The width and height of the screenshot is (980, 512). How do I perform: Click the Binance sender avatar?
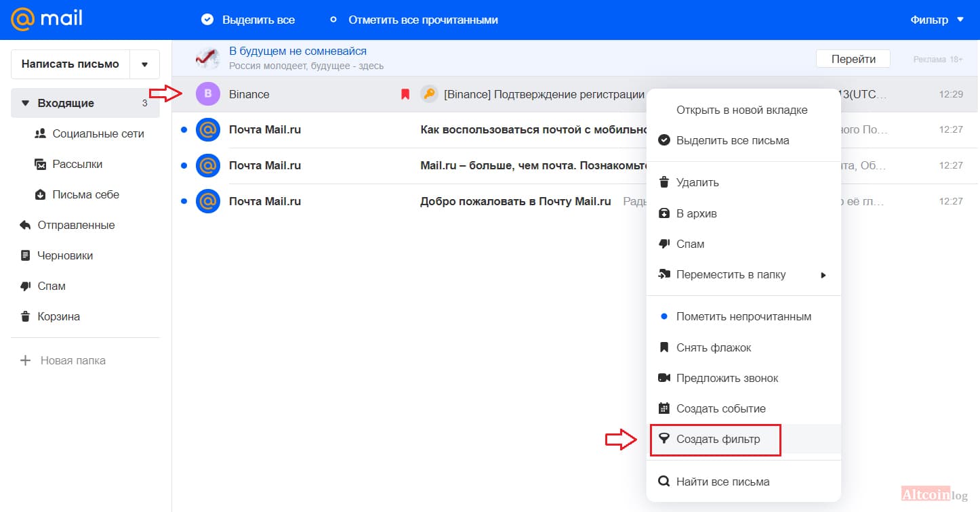pyautogui.click(x=208, y=94)
